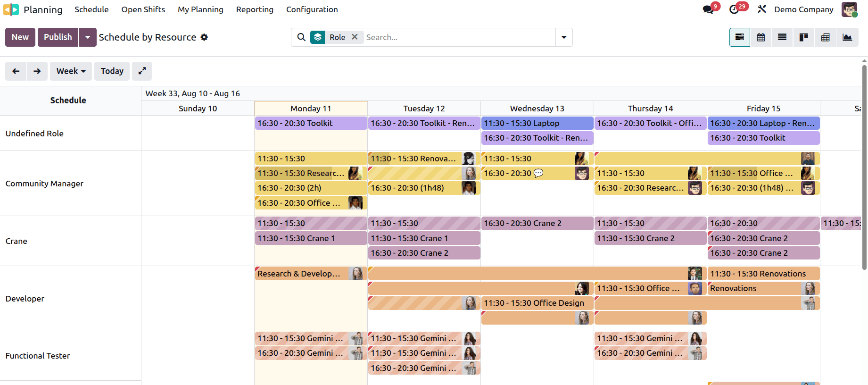Click the Crane row label
Image resolution: width=868 pixels, height=385 pixels.
pyautogui.click(x=17, y=241)
